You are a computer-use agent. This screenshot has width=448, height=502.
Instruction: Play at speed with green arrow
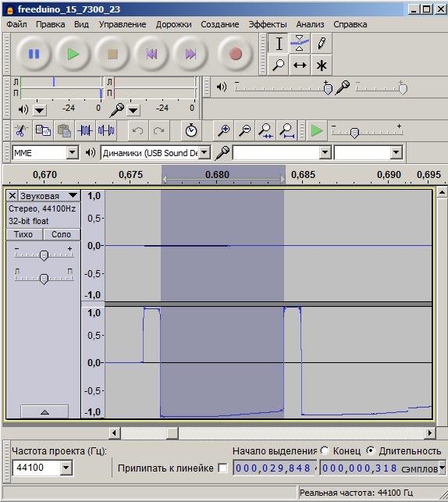(x=317, y=130)
